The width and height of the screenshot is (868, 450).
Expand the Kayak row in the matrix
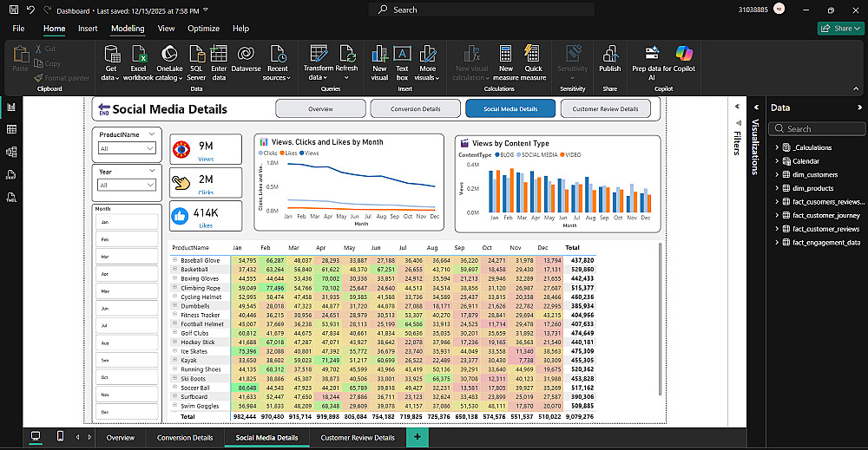tap(174, 360)
